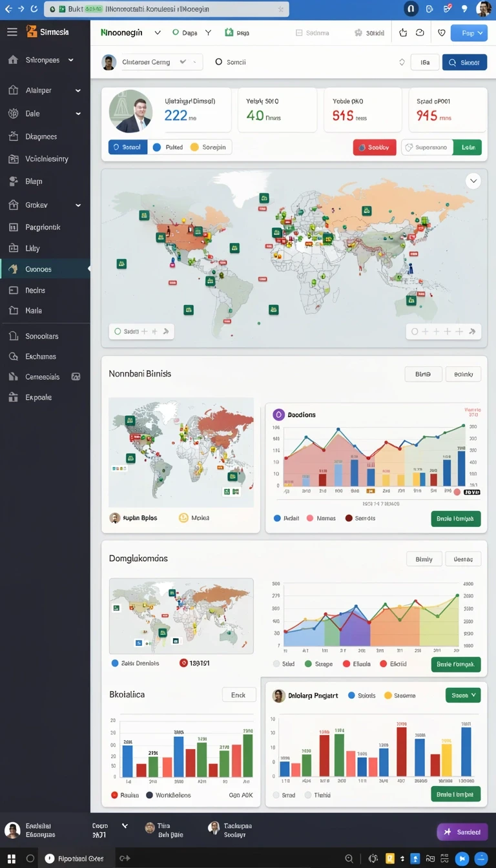
Task: Open the Raja tab in top bar
Action: (x=236, y=32)
